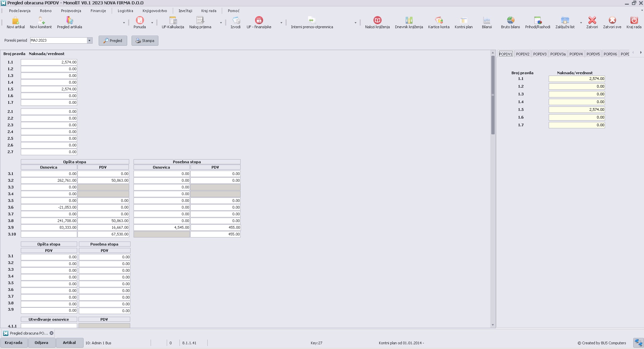644x349 pixels.
Task: Open dropdown arrow next to Nalog prijema
Action: [221, 23]
